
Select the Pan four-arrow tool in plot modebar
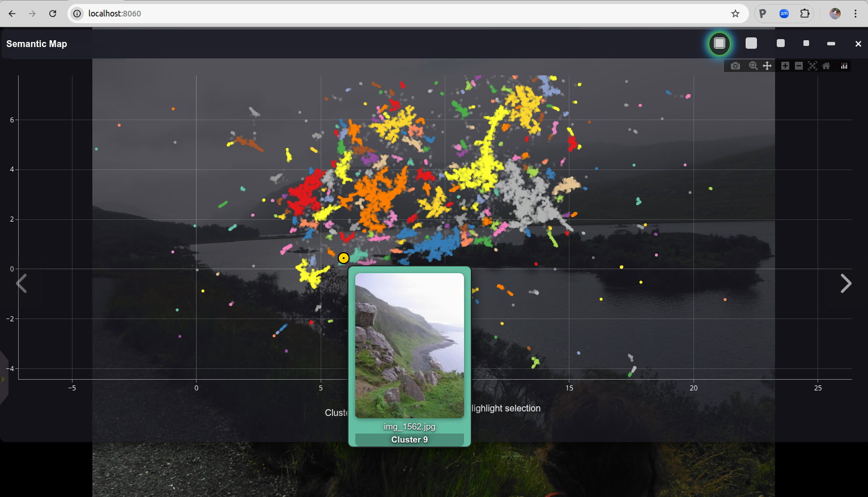coord(767,66)
